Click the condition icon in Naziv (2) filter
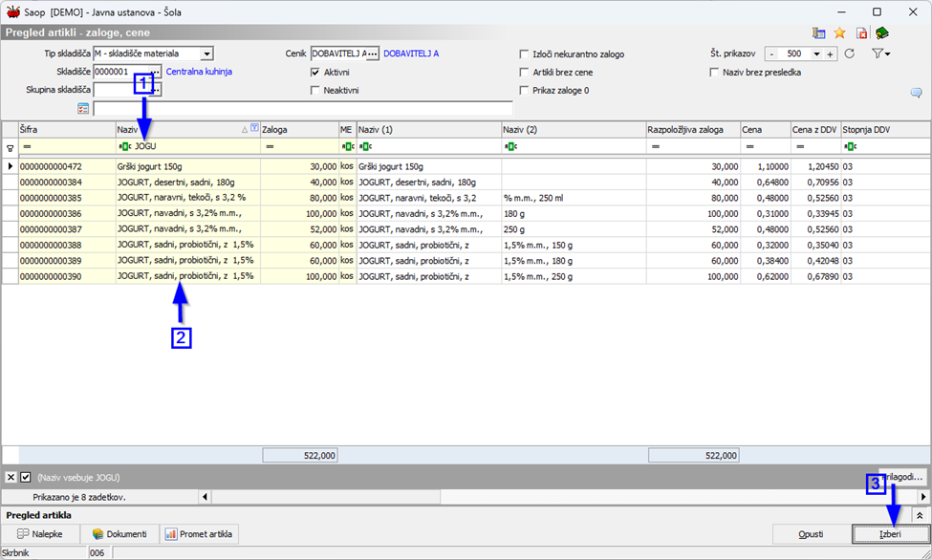932x560 pixels. pyautogui.click(x=510, y=146)
